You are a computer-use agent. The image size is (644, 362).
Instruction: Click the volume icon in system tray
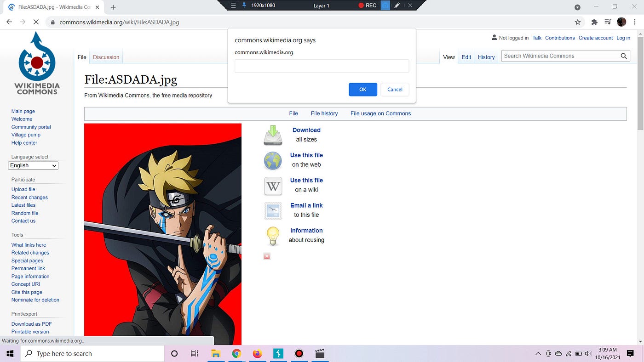click(588, 354)
